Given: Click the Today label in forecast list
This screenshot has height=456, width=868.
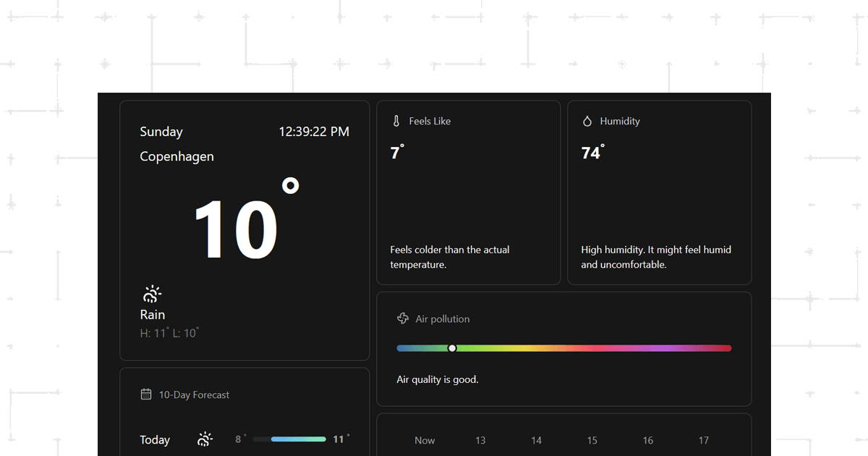Looking at the screenshot, I should pyautogui.click(x=155, y=440).
